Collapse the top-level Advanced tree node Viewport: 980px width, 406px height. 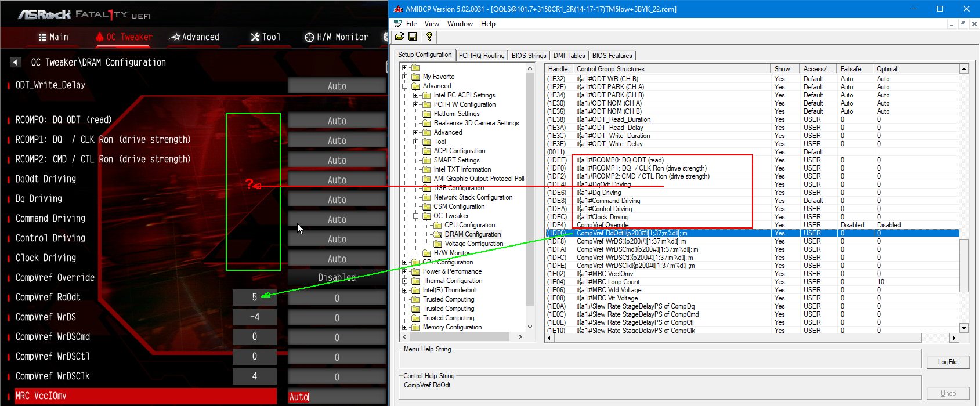[404, 86]
